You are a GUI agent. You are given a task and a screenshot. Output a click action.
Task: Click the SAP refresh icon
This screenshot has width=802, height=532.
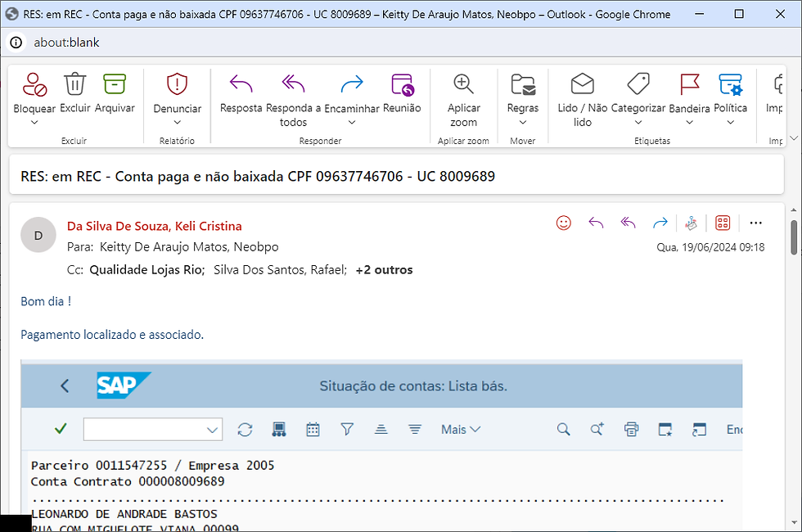pos(245,430)
